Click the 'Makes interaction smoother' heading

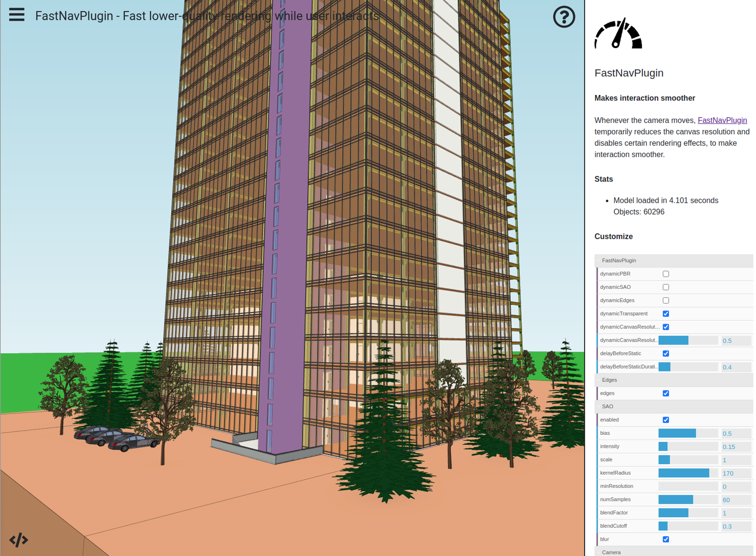[x=645, y=98]
